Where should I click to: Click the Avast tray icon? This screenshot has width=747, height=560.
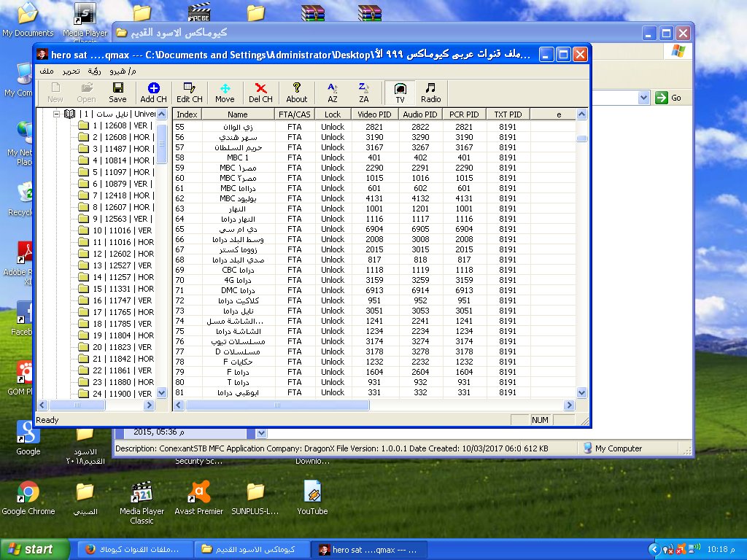tap(681, 550)
